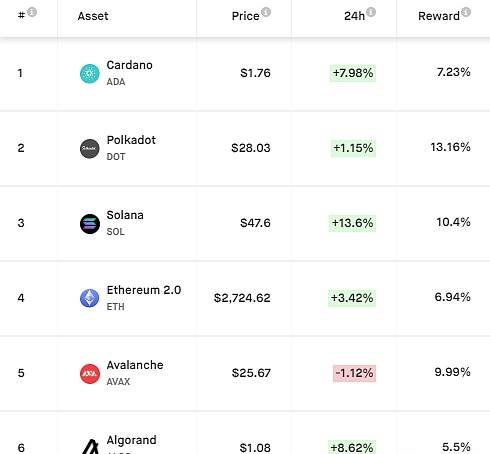Image resolution: width=490 pixels, height=454 pixels.
Task: Sort by the Reward column header
Action: point(439,16)
